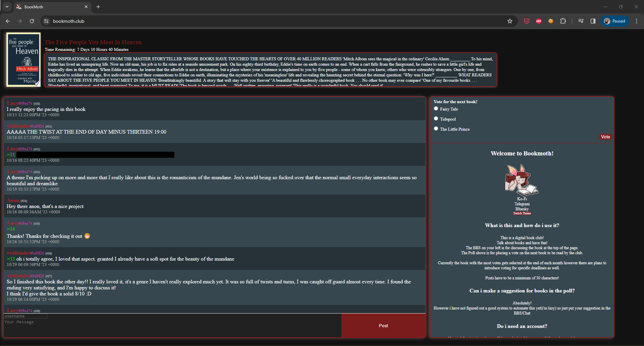Click 'Can i make a suggestion' heading
The width and height of the screenshot is (644, 346).
(522, 291)
